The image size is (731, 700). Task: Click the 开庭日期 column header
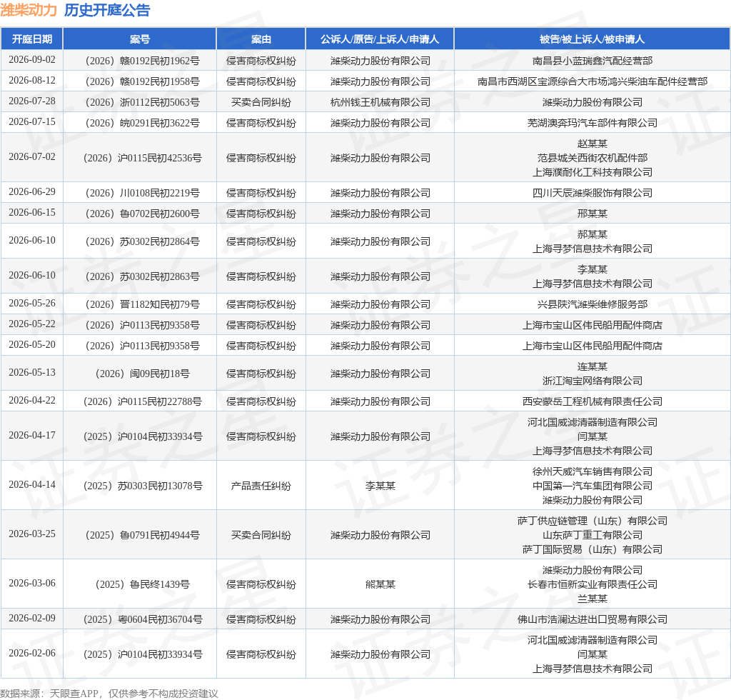click(31, 39)
